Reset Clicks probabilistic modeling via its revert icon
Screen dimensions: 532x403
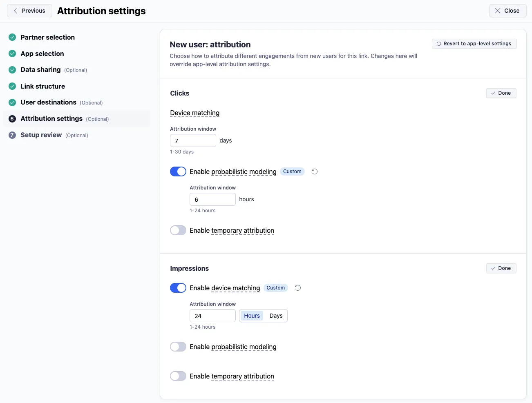(x=315, y=171)
